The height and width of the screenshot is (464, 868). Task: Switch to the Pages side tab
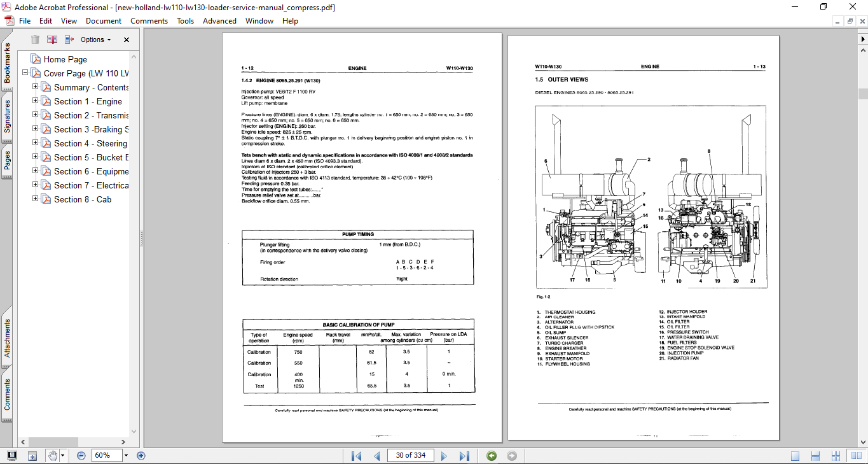pos(7,160)
